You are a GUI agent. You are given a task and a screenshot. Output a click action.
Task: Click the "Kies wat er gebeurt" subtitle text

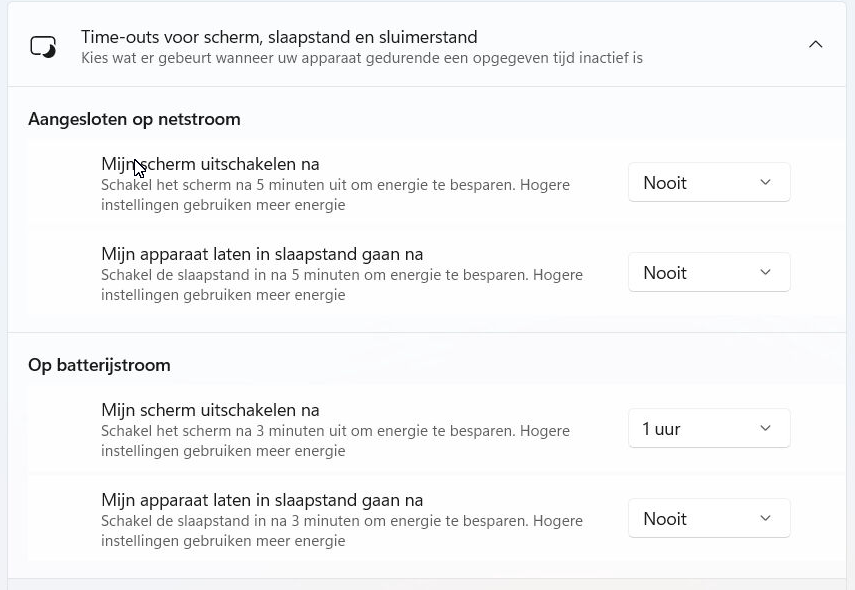361,58
